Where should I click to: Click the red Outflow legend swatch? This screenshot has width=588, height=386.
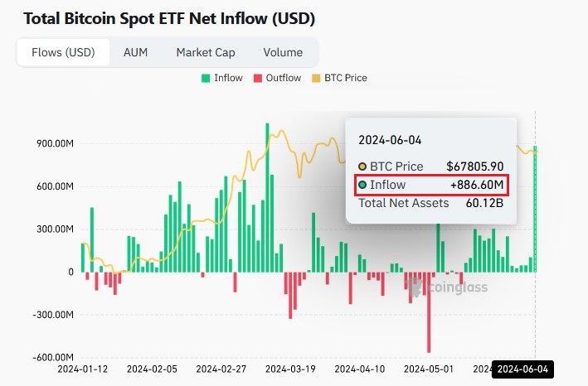click(257, 78)
